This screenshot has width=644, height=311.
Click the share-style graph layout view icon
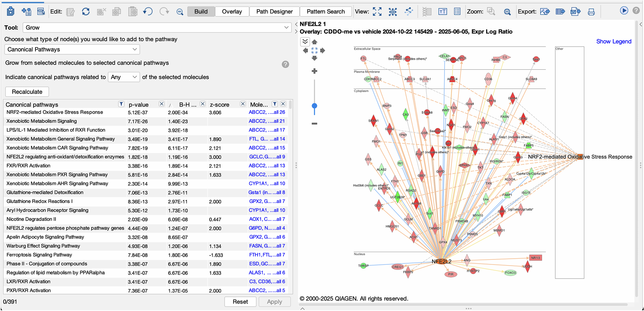click(x=409, y=12)
